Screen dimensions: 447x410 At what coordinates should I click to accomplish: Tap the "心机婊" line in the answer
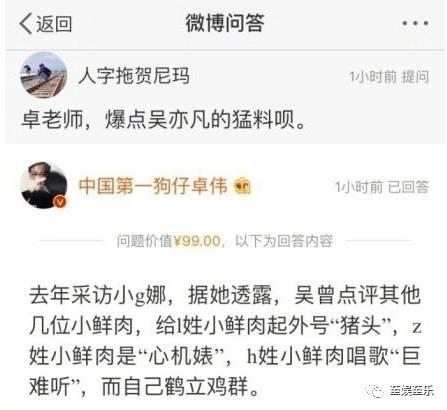(x=225, y=356)
